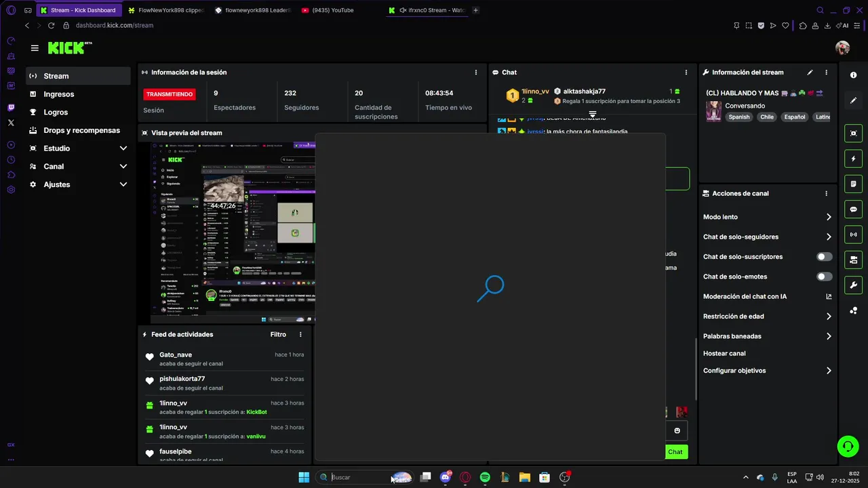The image size is (868, 488).
Task: Click the Twitch icon in the browser sidebar
Action: pyautogui.click(x=11, y=108)
